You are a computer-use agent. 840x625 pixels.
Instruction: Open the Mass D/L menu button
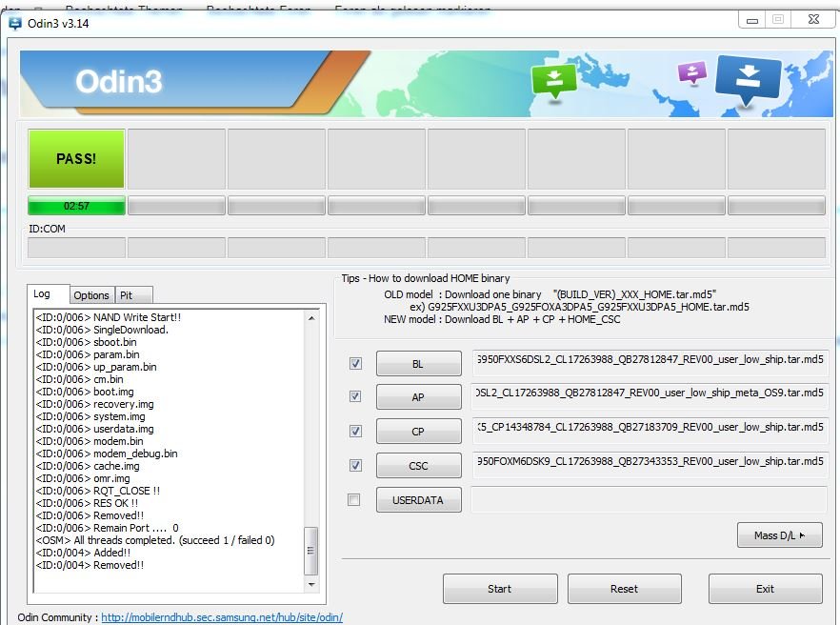[779, 534]
